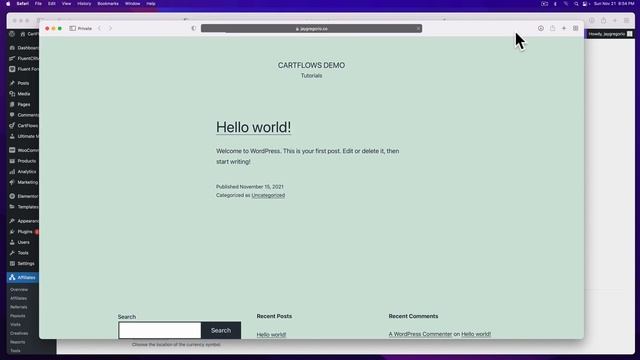Open the Help menu in the menu bar

pos(151,4)
